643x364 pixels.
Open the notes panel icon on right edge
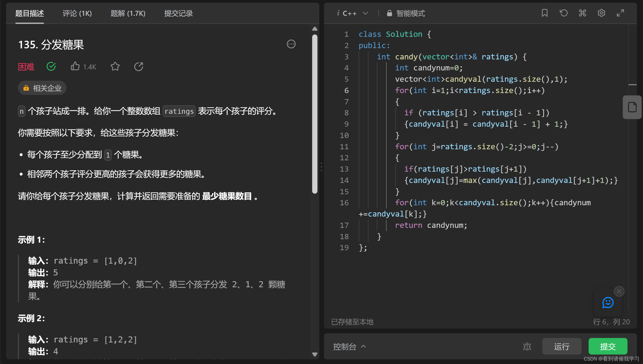pos(632,107)
